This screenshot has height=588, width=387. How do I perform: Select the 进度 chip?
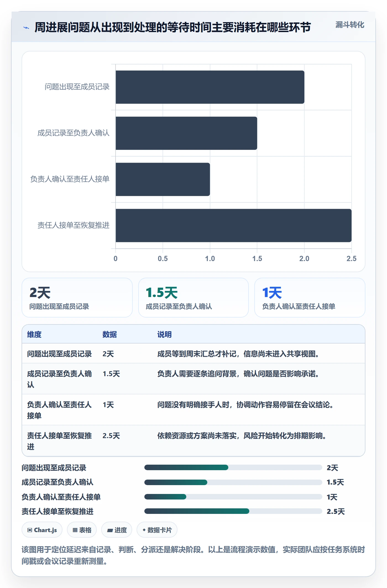pos(117,530)
